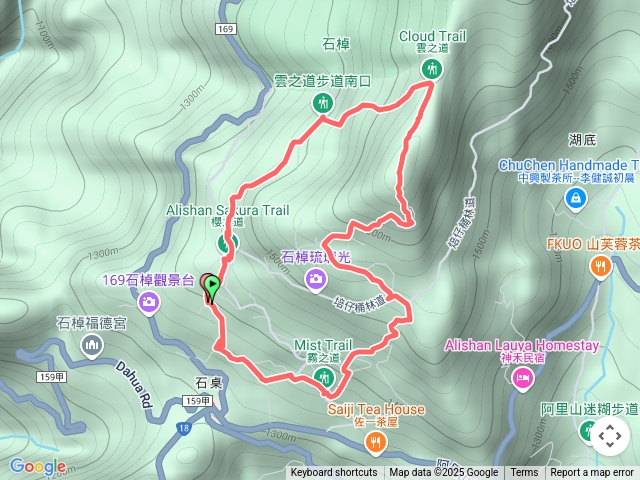This screenshot has height=480, width=640.
Task: Click the Saiji Tea House label text
Action: 376,409
